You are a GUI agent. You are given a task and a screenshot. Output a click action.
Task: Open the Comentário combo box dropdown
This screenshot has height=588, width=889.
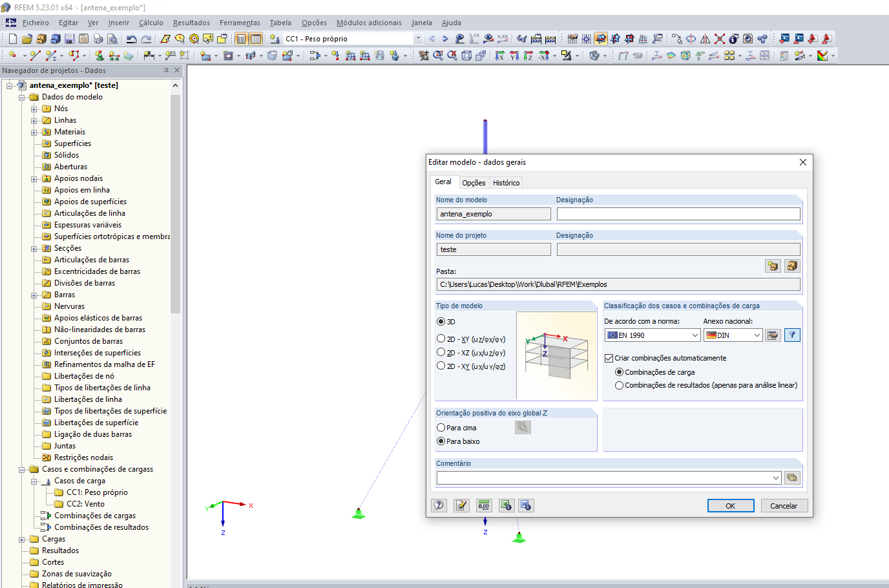pyautogui.click(x=776, y=478)
